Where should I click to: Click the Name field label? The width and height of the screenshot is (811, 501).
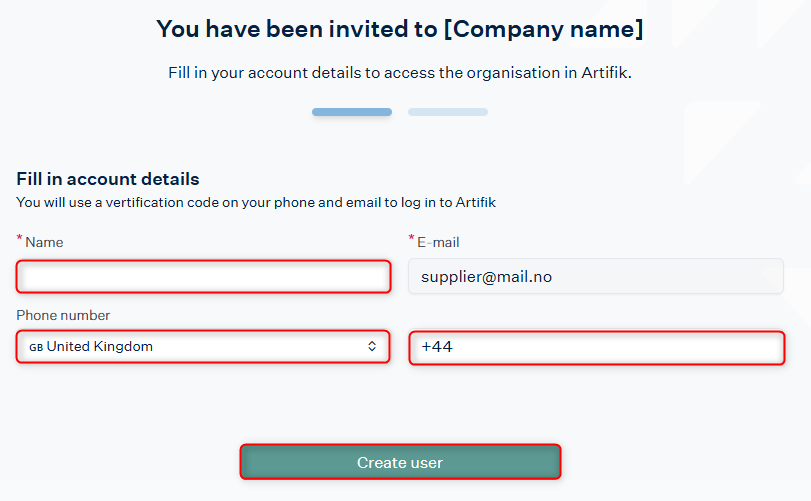point(44,242)
